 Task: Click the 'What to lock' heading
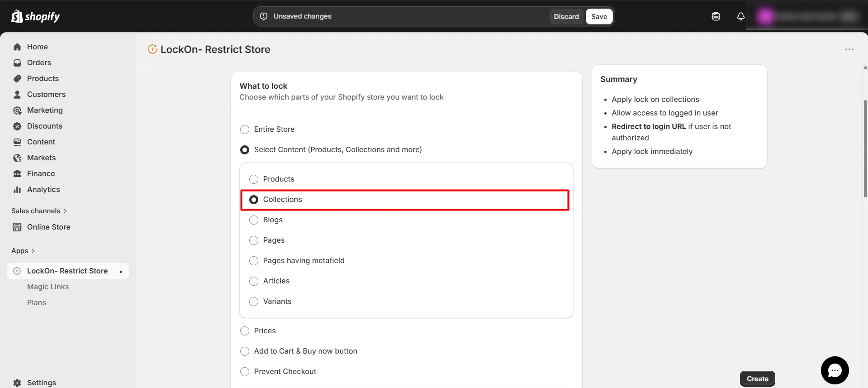[263, 86]
